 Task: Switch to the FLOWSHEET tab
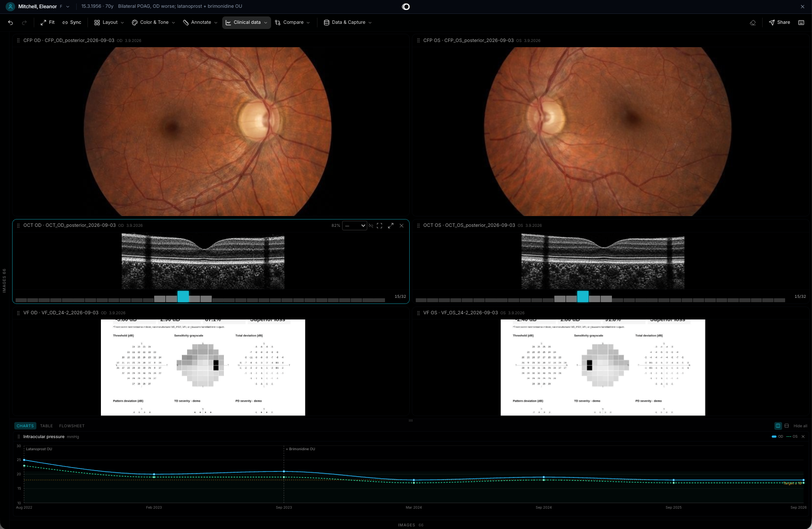click(72, 426)
